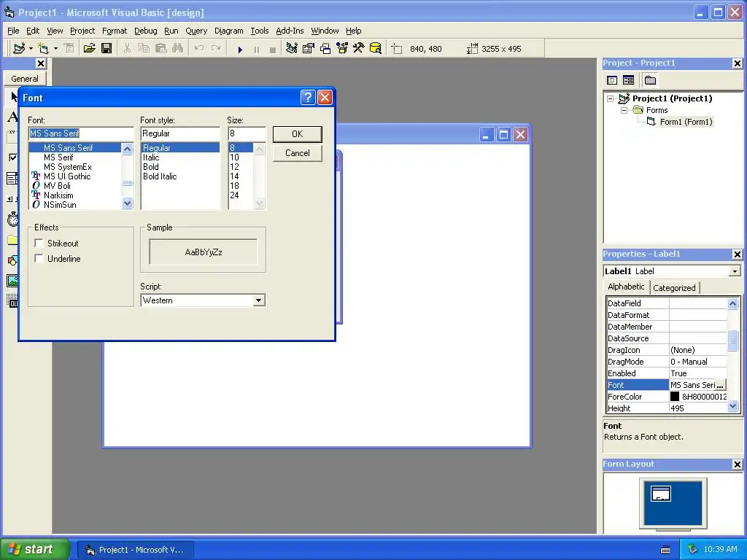
Task: Select the Timer control in the toolbox
Action: pos(13,219)
